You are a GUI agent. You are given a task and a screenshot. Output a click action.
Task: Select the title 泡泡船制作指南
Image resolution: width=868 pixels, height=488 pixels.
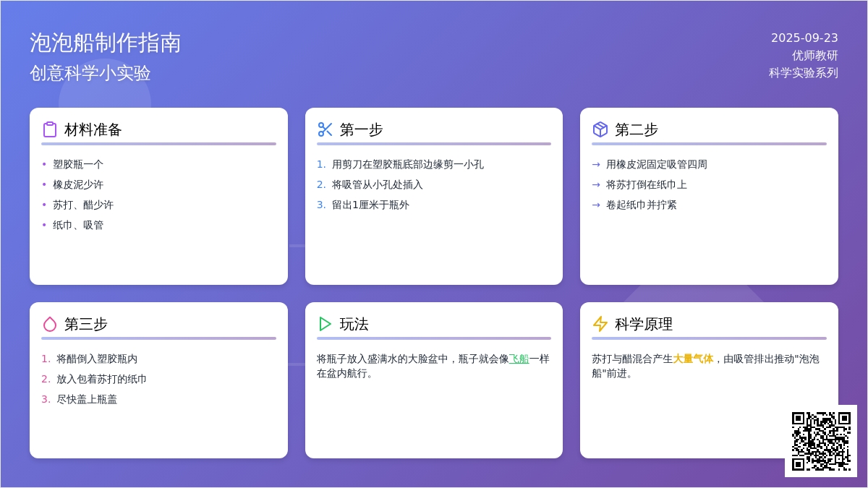tap(106, 43)
